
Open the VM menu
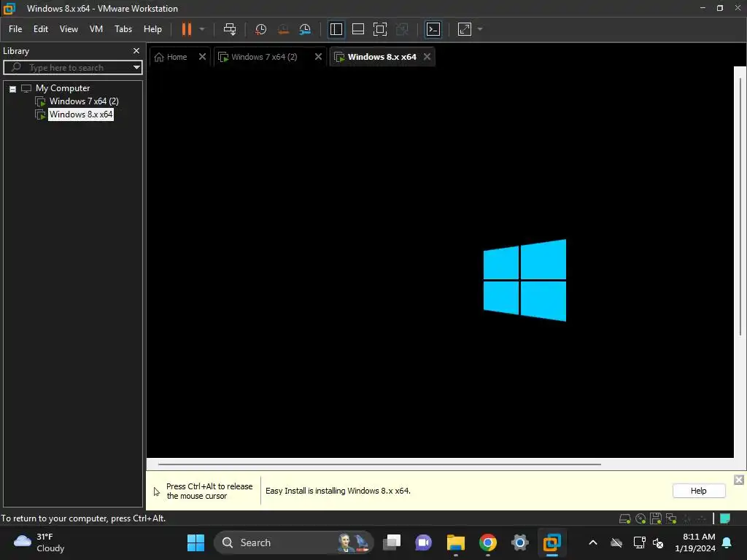point(96,29)
